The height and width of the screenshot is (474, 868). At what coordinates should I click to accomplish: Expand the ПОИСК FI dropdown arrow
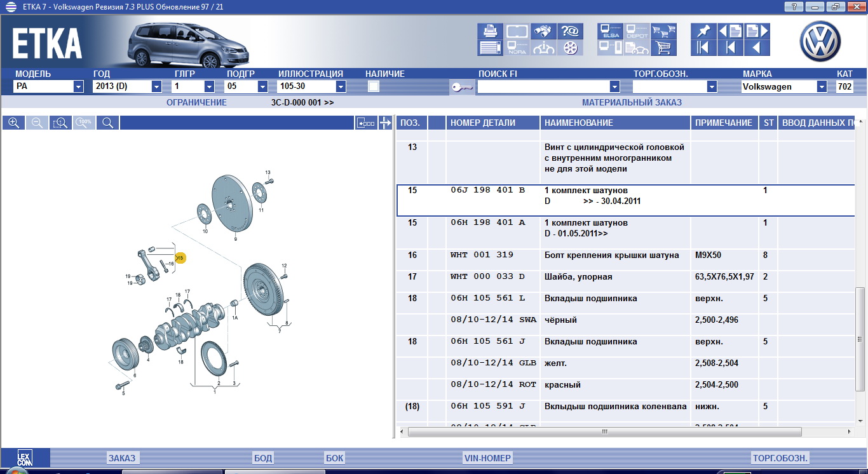614,86
